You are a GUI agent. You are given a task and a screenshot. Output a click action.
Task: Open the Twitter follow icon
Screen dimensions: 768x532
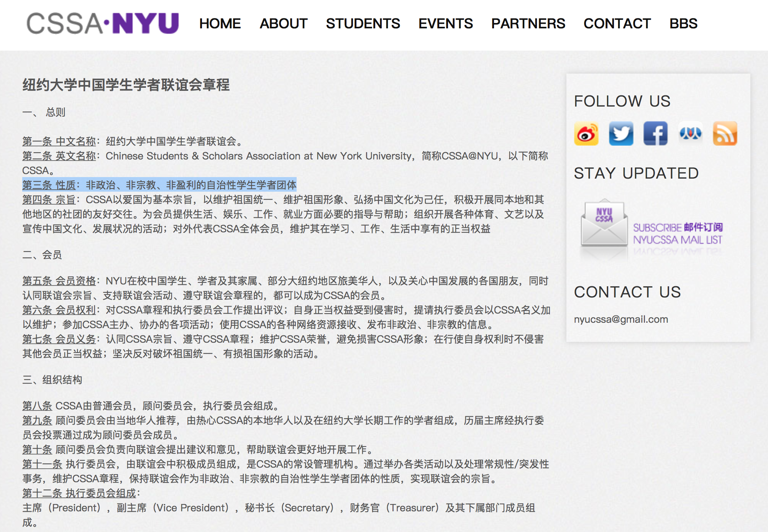621,134
